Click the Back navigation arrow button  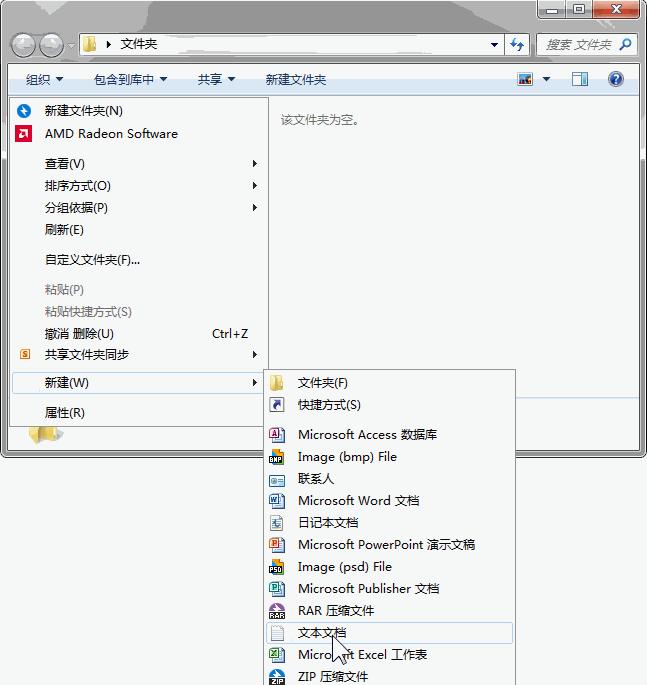23,45
